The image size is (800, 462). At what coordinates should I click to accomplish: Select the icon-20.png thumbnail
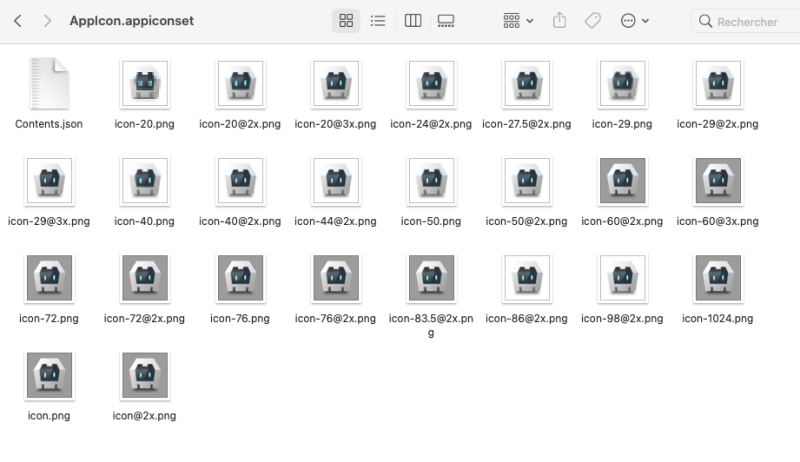145,84
